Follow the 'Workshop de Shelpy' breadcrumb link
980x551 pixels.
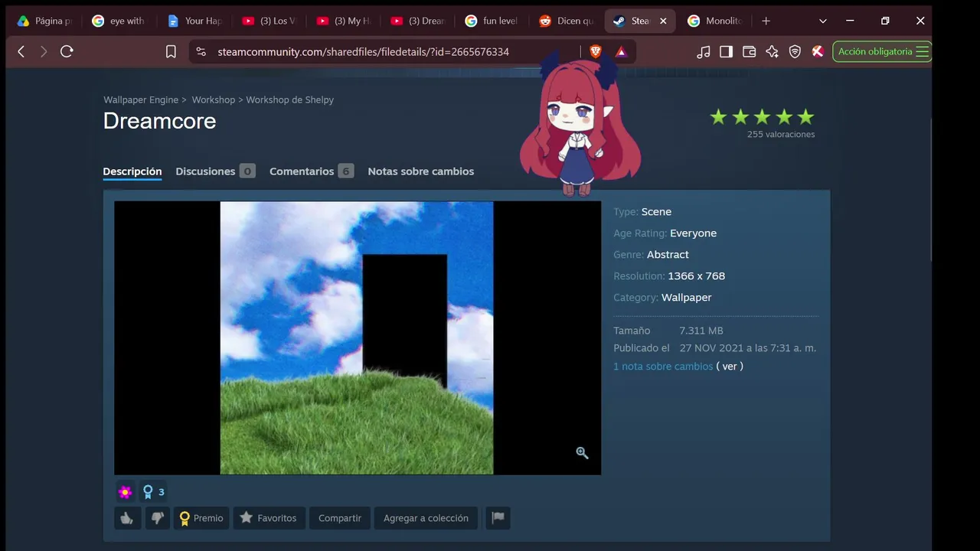[x=290, y=99]
